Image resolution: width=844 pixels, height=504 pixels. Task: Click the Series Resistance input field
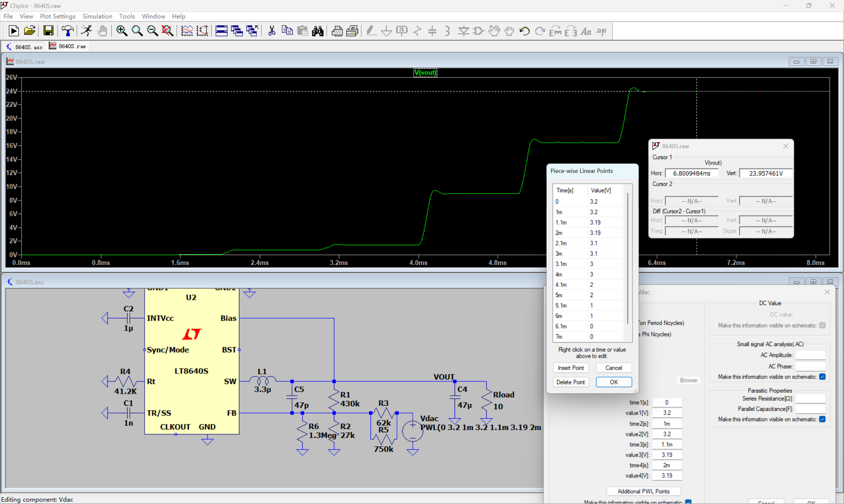810,398
